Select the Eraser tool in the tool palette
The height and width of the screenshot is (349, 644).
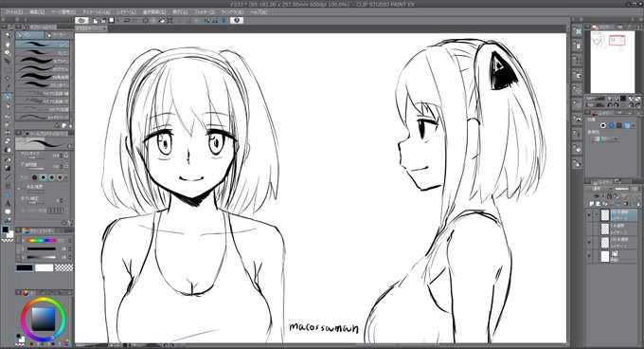point(8,140)
